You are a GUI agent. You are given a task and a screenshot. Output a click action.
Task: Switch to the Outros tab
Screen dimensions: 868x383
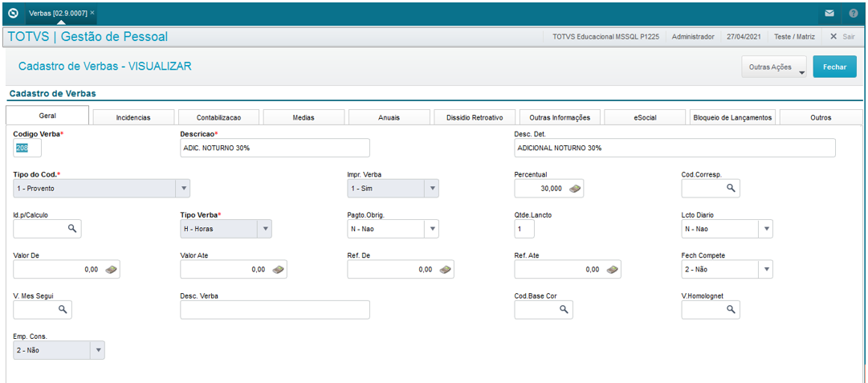(821, 117)
